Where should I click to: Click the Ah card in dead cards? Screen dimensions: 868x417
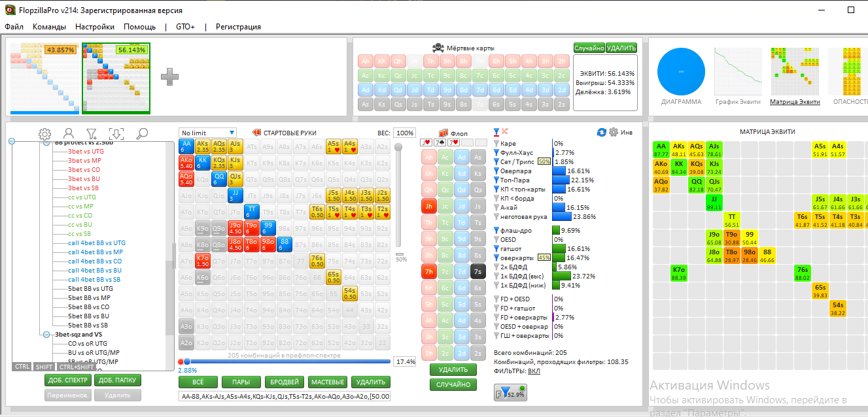366,61
